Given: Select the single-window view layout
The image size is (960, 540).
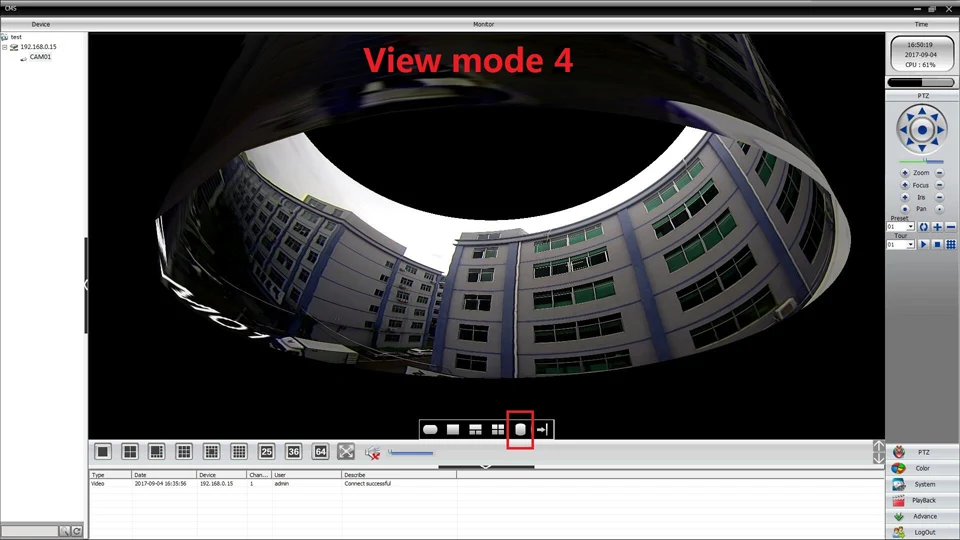Looking at the screenshot, I should click(x=103, y=452).
